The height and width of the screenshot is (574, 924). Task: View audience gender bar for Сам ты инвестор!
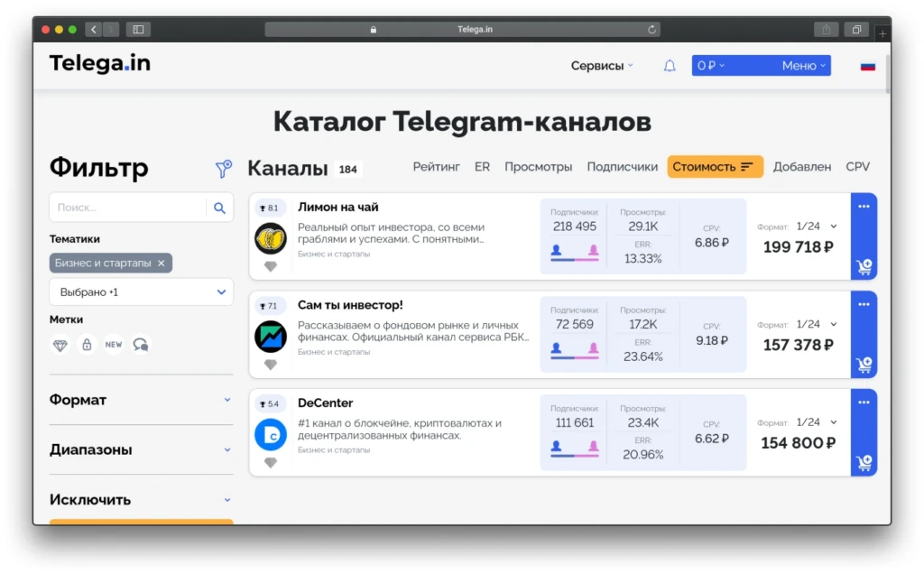[x=575, y=350]
